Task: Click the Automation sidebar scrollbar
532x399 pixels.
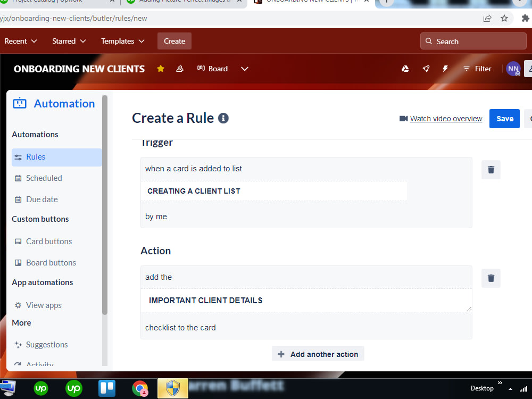Action: (x=104, y=205)
